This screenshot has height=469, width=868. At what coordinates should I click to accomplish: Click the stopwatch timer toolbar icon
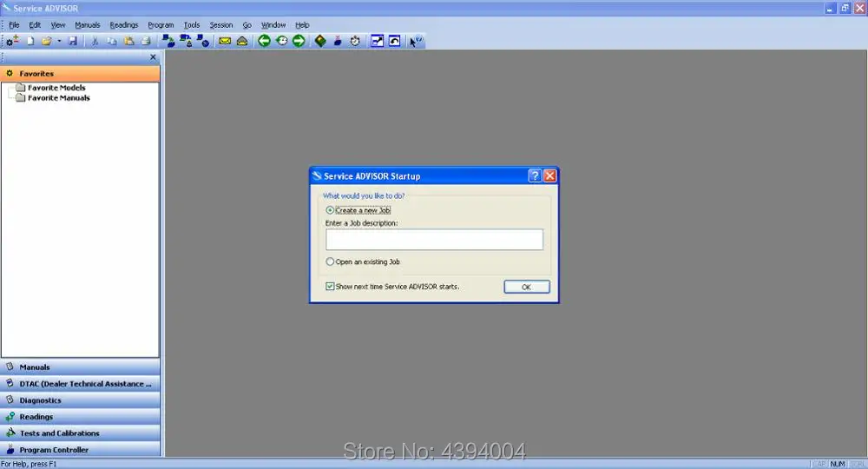[355, 41]
